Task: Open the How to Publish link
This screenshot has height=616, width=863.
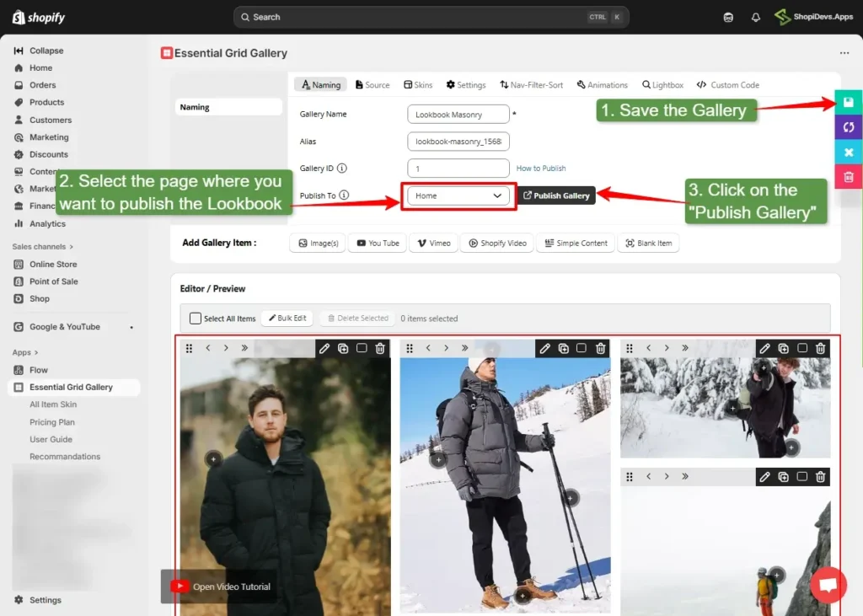Action: pos(541,168)
